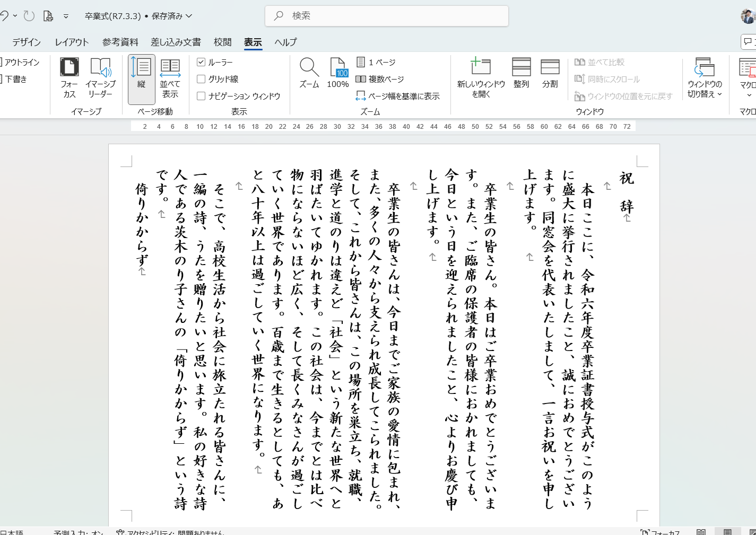756x535 pixels.
Task: Switch to the Review (校閲) tab
Action: 222,42
